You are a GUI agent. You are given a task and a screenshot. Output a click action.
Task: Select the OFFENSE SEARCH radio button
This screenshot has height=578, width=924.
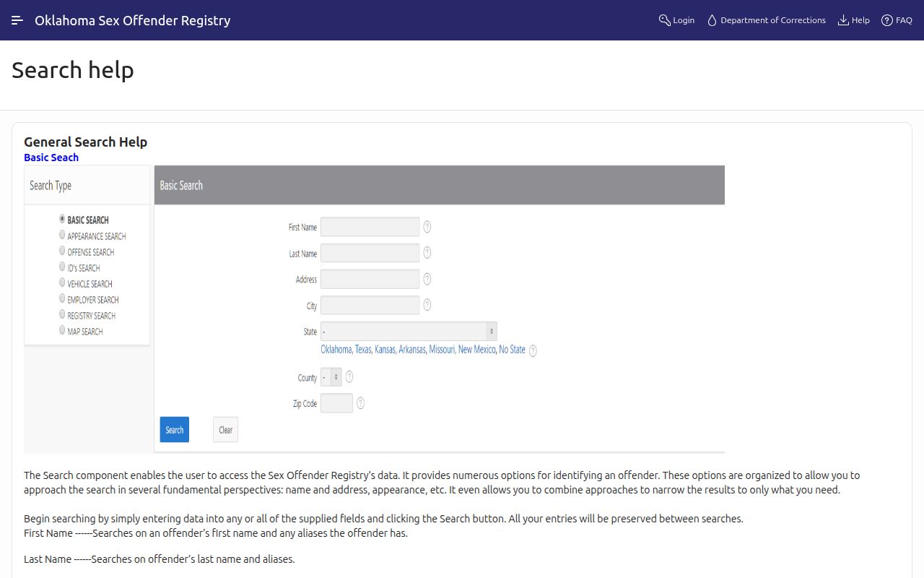point(62,251)
